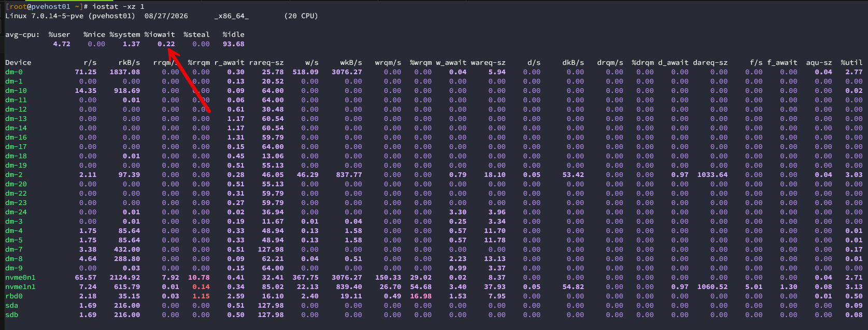
Task: Click dm-2 dareq-sz value 1033.64
Action: tap(712, 175)
